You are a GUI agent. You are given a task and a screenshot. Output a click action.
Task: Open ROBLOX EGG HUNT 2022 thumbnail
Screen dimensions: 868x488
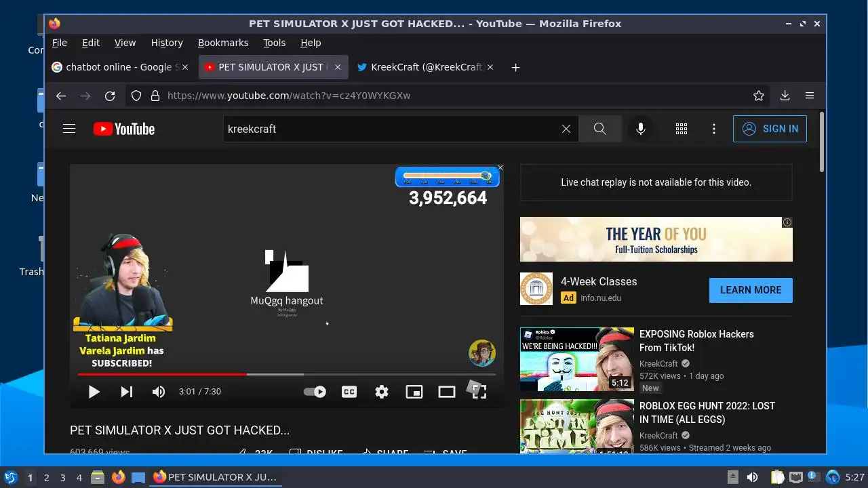[577, 426]
